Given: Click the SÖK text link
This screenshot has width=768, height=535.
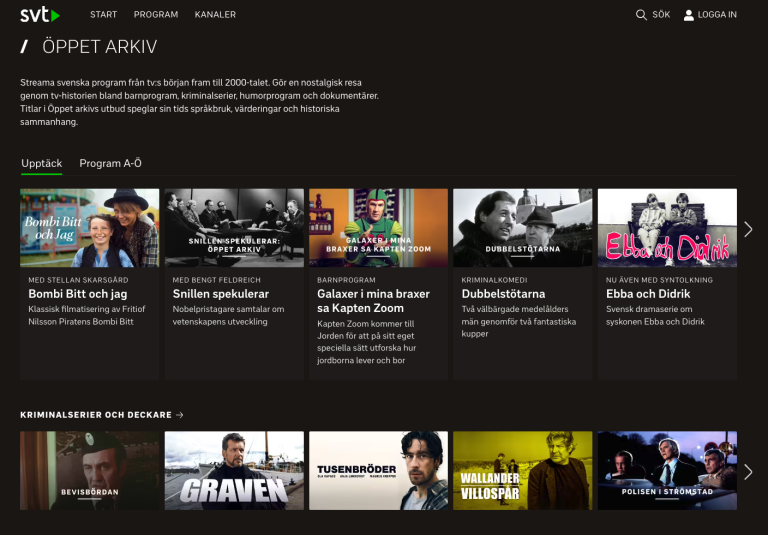Looking at the screenshot, I should (661, 15).
